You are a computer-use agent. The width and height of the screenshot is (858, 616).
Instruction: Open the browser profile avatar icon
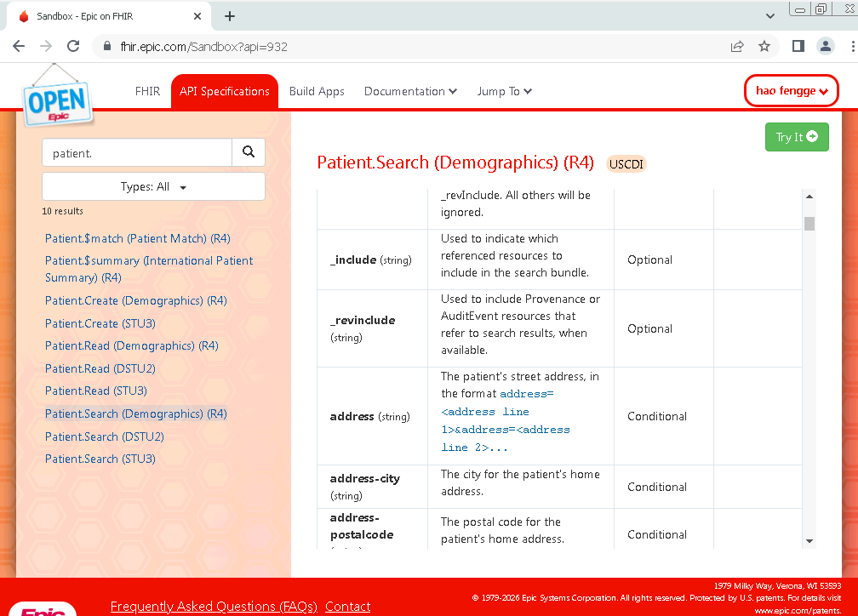pos(826,47)
